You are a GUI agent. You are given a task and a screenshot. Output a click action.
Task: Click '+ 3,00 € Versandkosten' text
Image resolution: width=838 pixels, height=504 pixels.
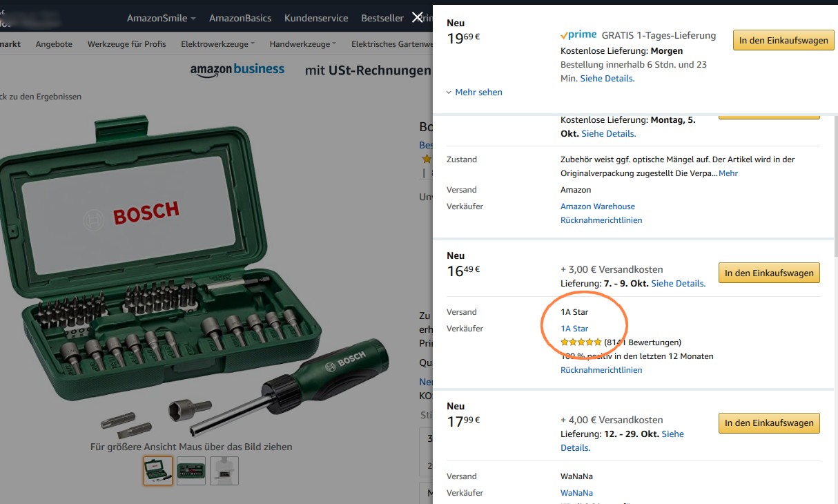pos(612,269)
